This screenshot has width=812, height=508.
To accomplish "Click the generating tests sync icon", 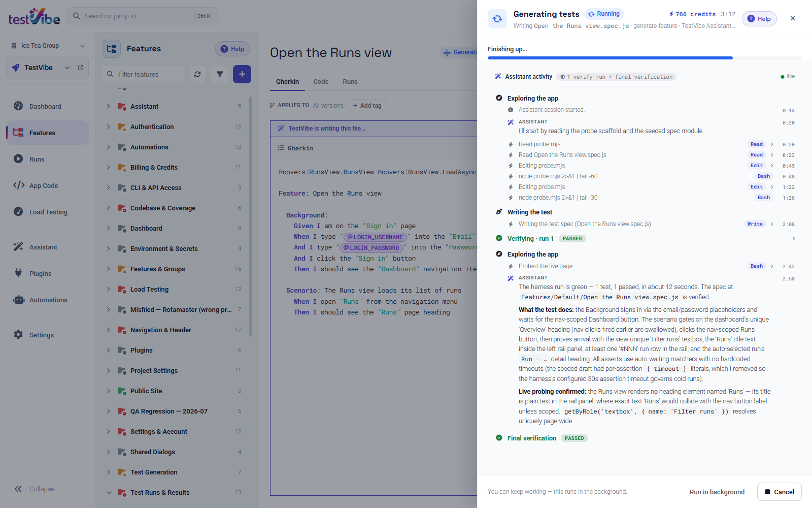I will [x=497, y=18].
